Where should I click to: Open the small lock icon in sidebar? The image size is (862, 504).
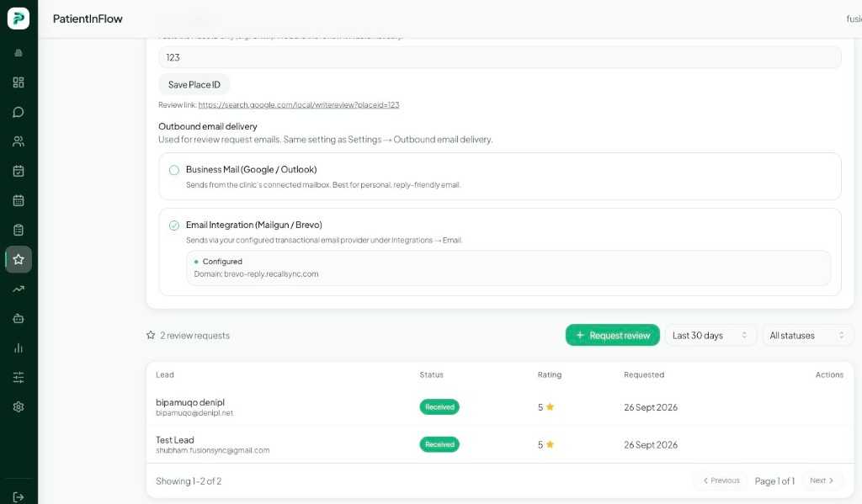point(19,53)
